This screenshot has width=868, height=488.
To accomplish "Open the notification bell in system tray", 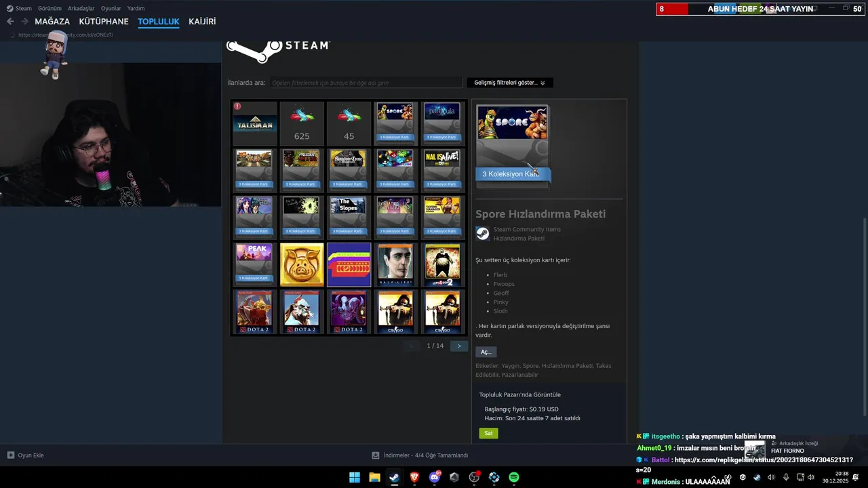I will point(856,477).
